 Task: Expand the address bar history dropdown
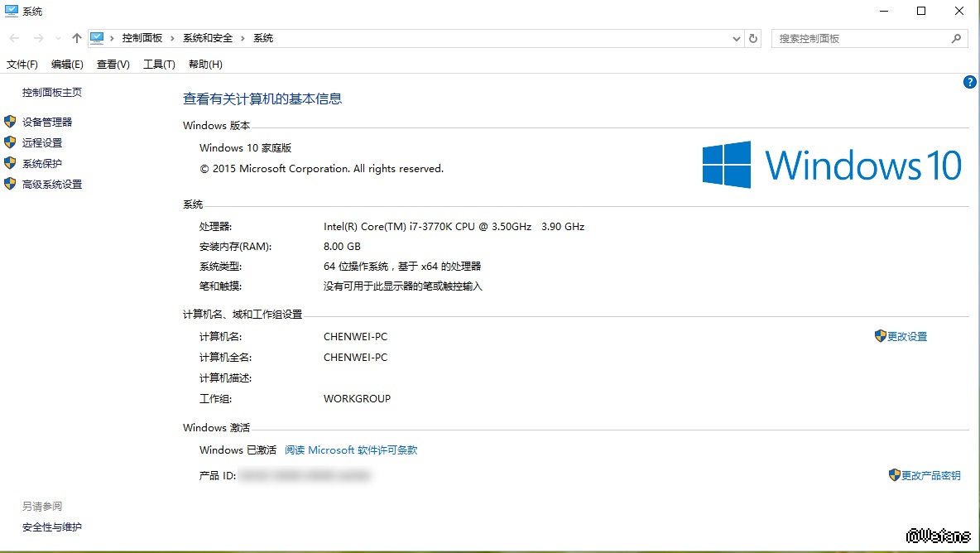[x=737, y=39]
